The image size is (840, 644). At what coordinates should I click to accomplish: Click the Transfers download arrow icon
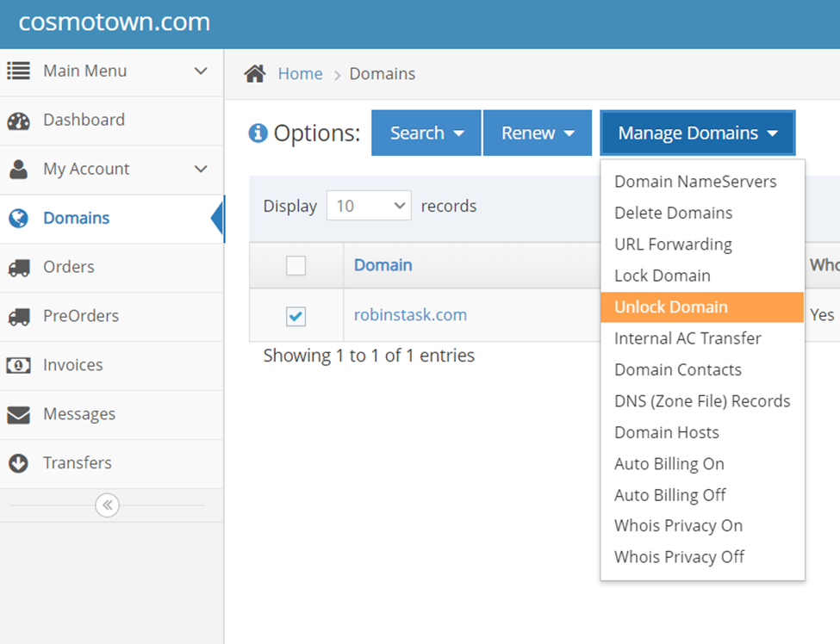tap(18, 463)
